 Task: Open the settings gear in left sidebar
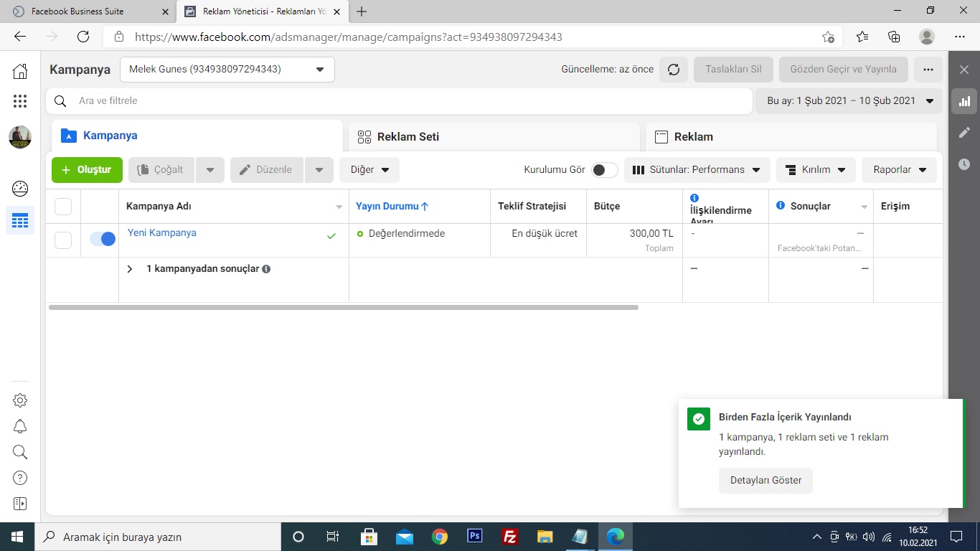(20, 400)
